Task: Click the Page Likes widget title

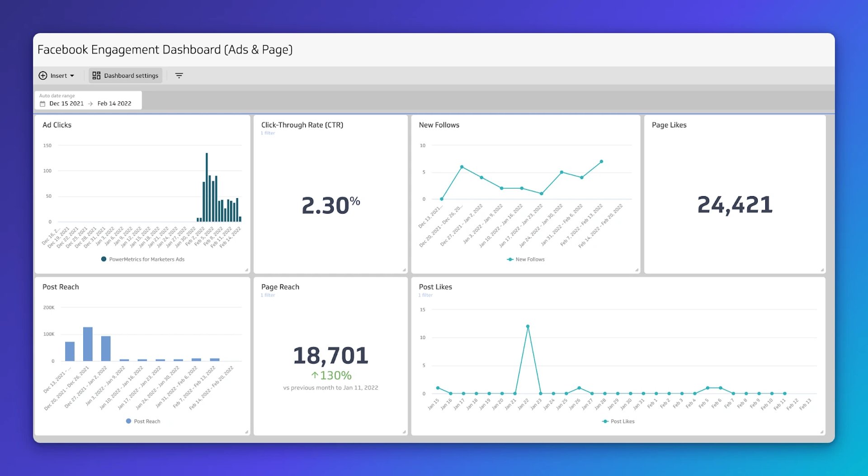Action: pyautogui.click(x=669, y=125)
